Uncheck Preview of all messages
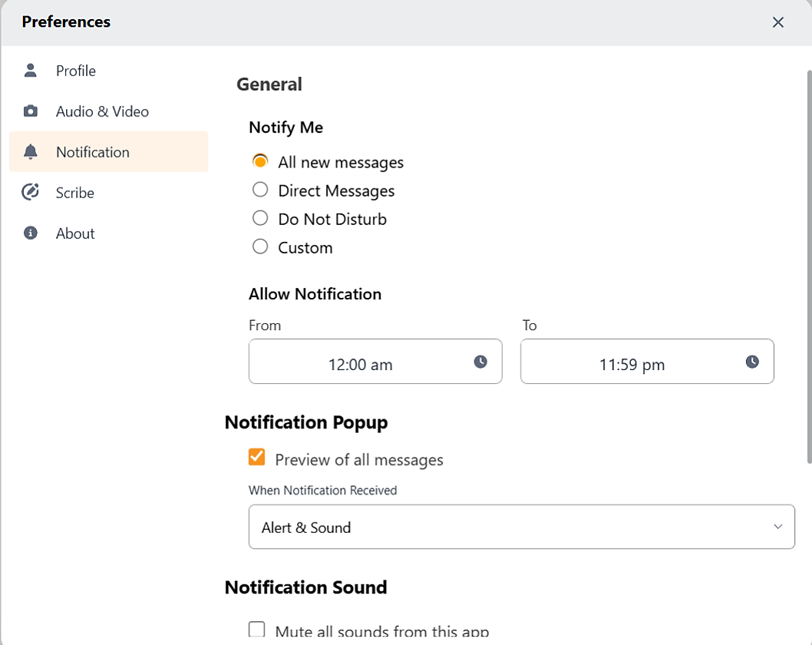This screenshot has width=812, height=645. point(257,458)
